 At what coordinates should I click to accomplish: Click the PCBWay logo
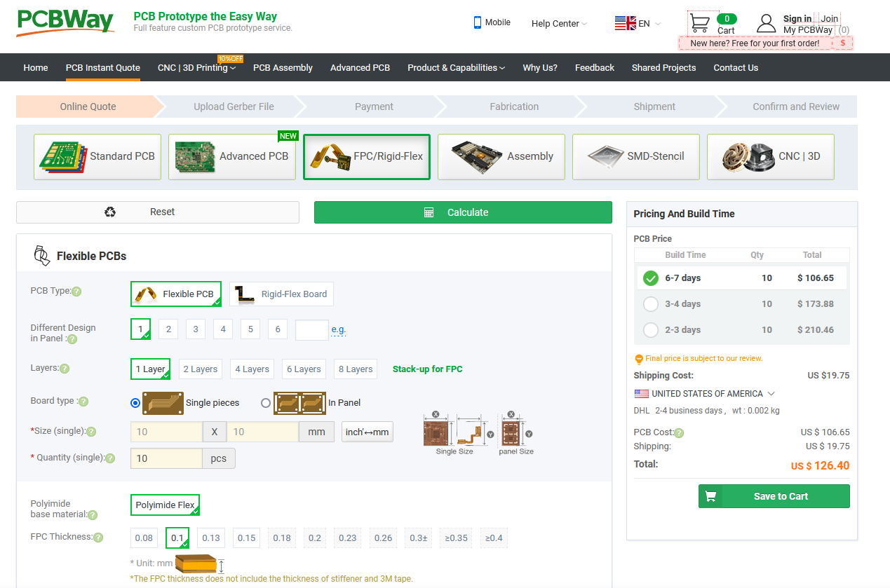click(65, 22)
